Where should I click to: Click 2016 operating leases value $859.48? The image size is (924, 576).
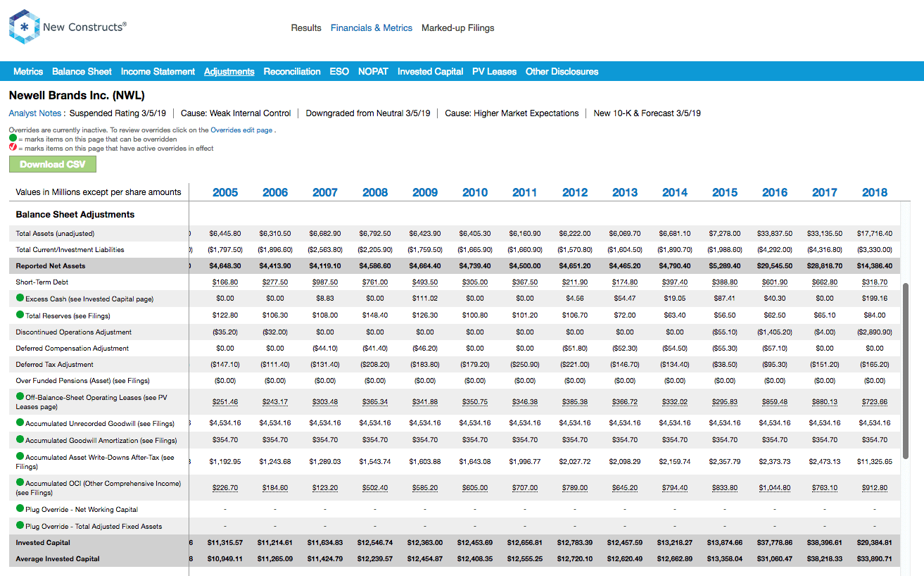775,402
